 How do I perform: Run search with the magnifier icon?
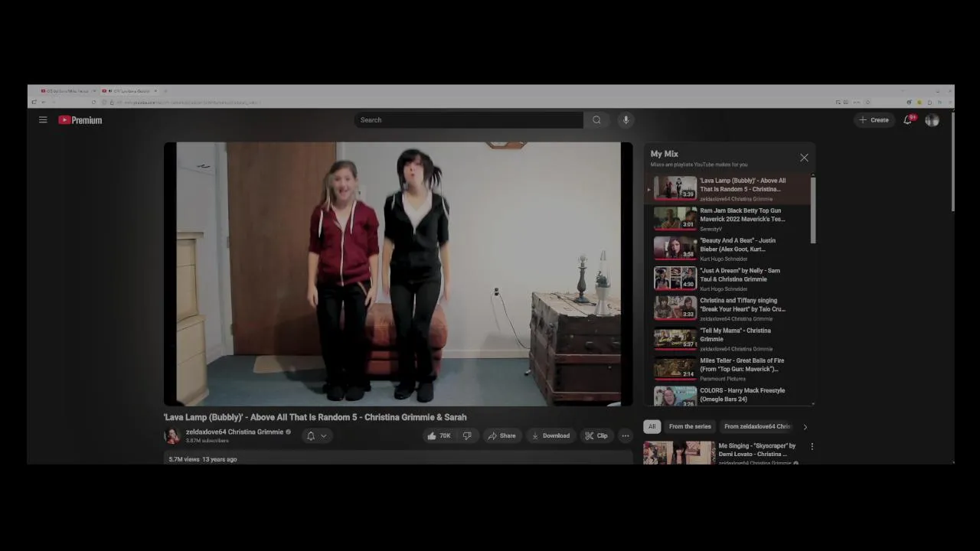click(596, 120)
